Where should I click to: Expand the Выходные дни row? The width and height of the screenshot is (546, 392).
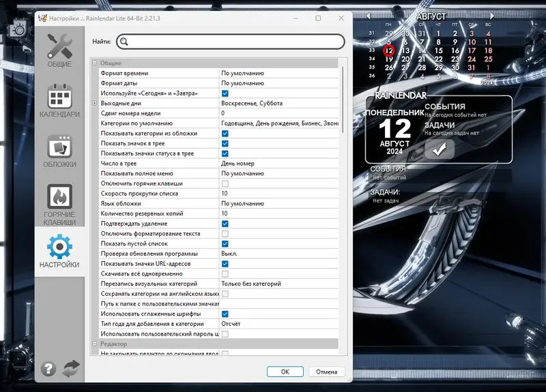tap(94, 104)
